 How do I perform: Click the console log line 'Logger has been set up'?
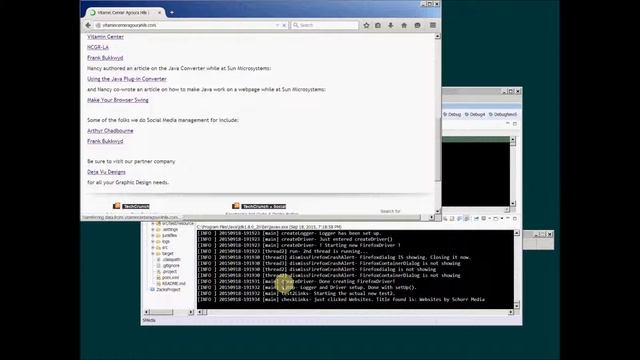click(x=289, y=233)
